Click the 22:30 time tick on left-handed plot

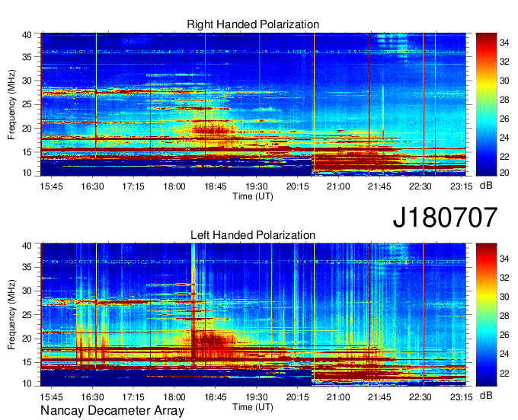coord(420,397)
